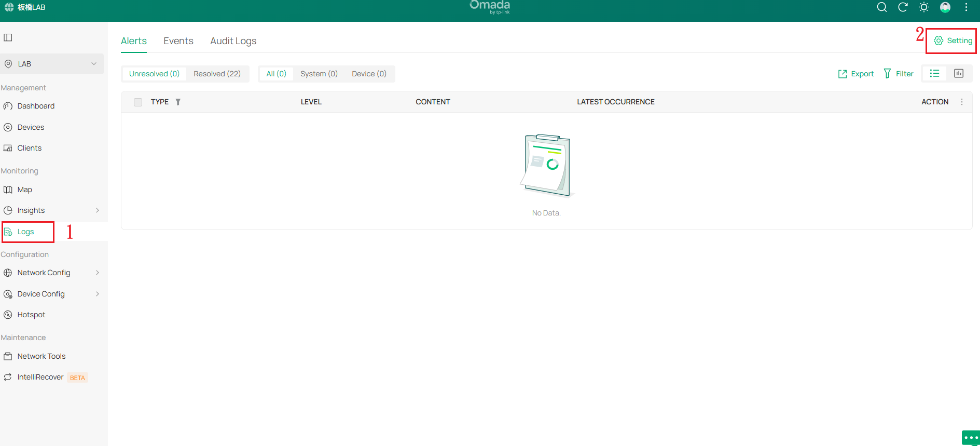This screenshot has width=980, height=446.
Task: Show the Resolved (22) alerts
Action: click(x=217, y=74)
